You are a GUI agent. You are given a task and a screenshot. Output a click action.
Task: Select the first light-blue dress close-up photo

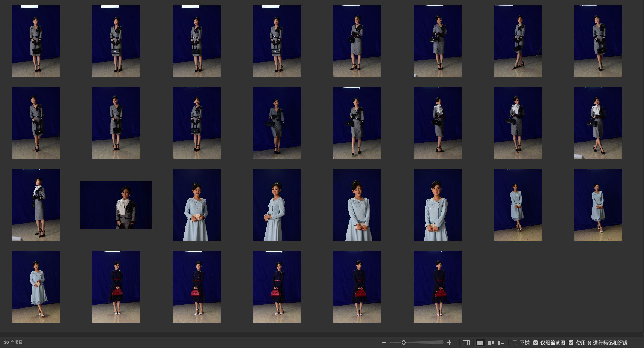click(197, 205)
